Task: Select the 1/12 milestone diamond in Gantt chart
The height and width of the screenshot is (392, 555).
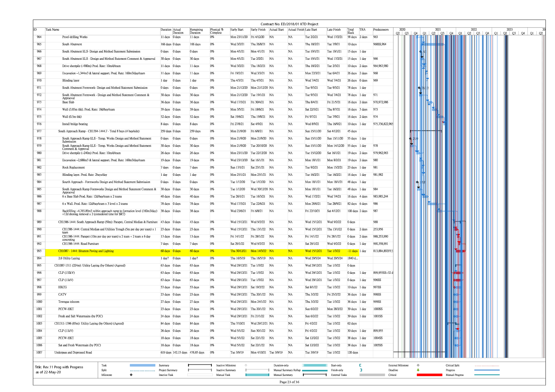Action: [x=417, y=182]
